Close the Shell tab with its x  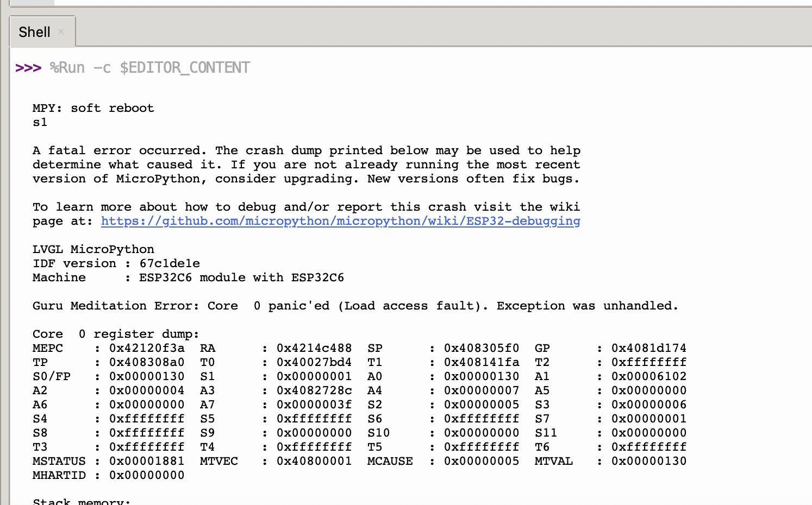61,32
